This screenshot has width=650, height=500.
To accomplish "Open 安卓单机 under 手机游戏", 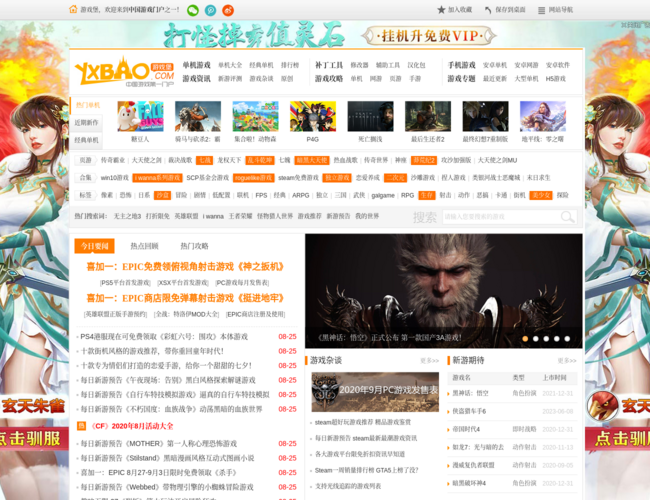I will tap(495, 65).
